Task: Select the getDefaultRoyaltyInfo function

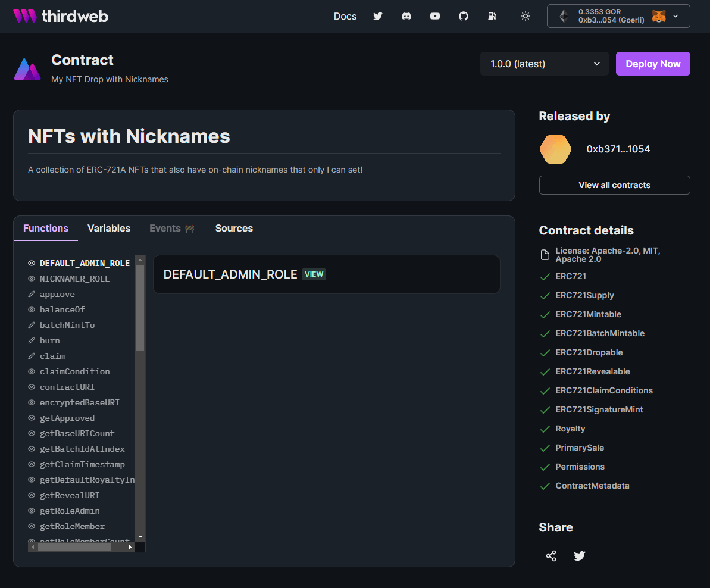Action: [x=82, y=480]
